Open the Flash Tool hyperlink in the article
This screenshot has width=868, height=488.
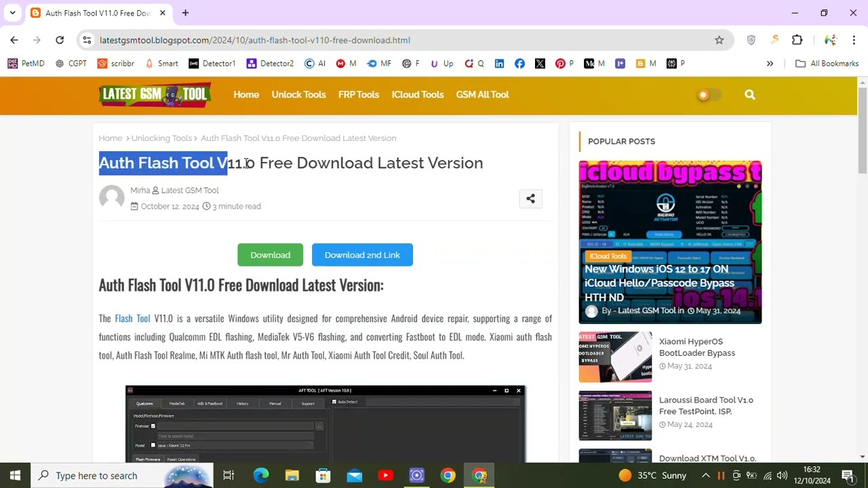132,319
